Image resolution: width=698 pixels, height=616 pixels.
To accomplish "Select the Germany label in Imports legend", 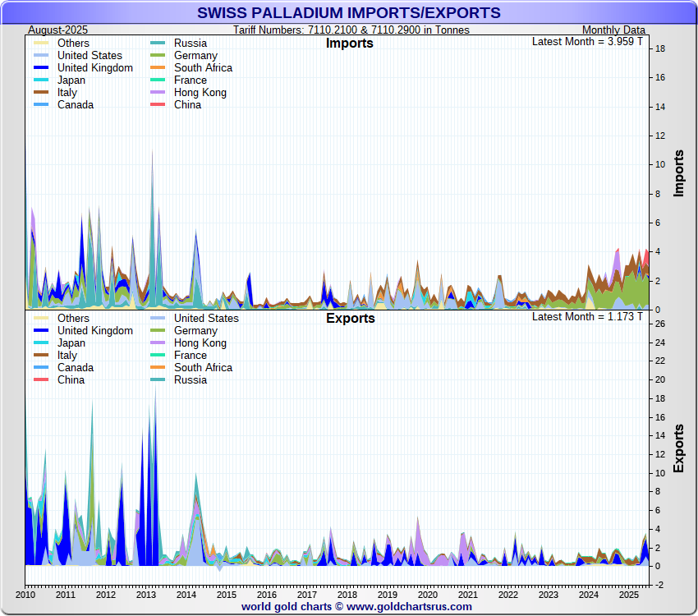I will [x=195, y=56].
